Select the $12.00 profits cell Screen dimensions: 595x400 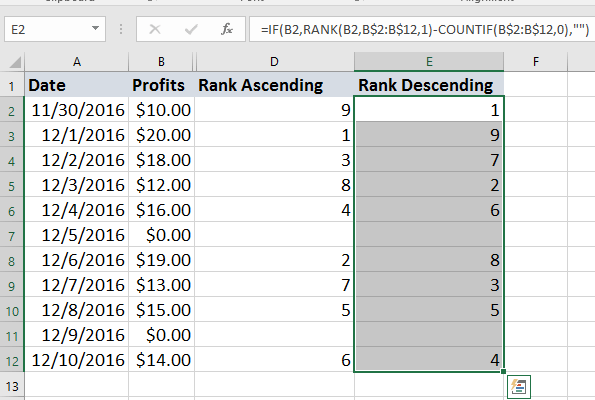point(162,185)
